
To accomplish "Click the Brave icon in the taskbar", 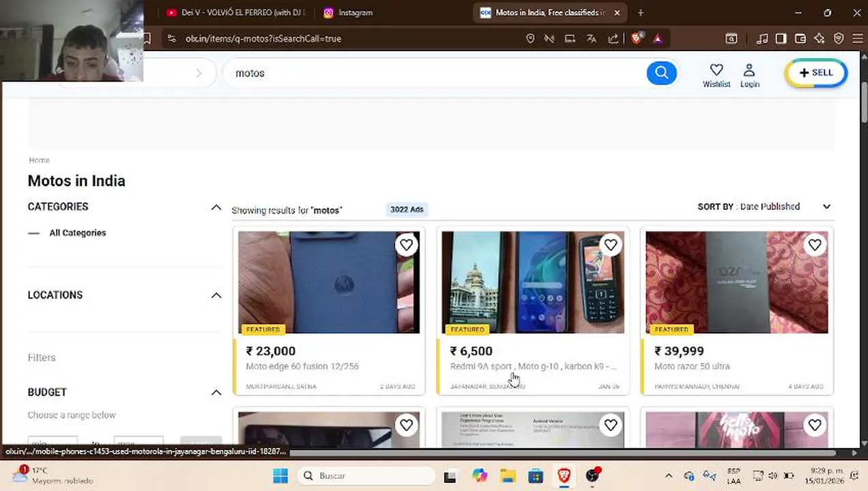I will pyautogui.click(x=564, y=476).
